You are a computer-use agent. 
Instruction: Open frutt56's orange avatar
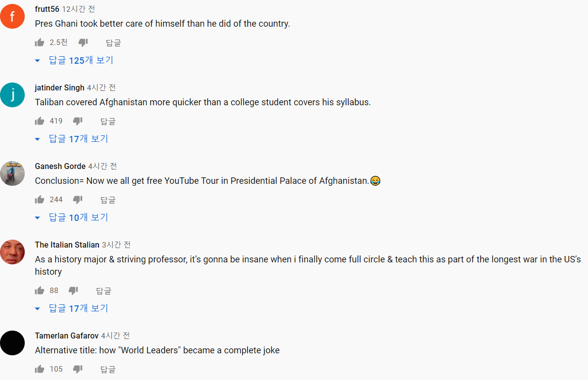(x=12, y=16)
